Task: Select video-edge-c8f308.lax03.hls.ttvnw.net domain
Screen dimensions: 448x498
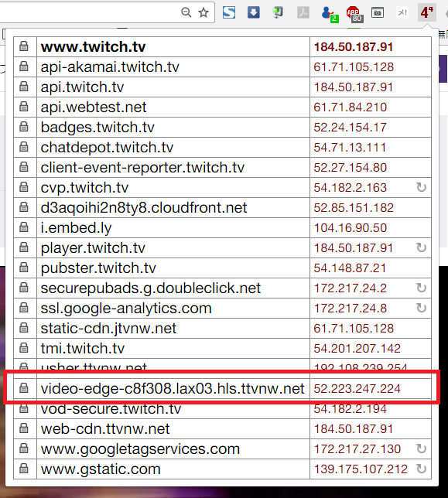Action: click(173, 389)
